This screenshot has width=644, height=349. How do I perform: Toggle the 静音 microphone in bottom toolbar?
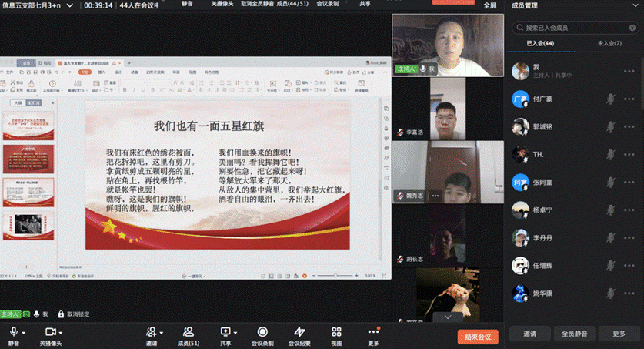click(x=14, y=331)
